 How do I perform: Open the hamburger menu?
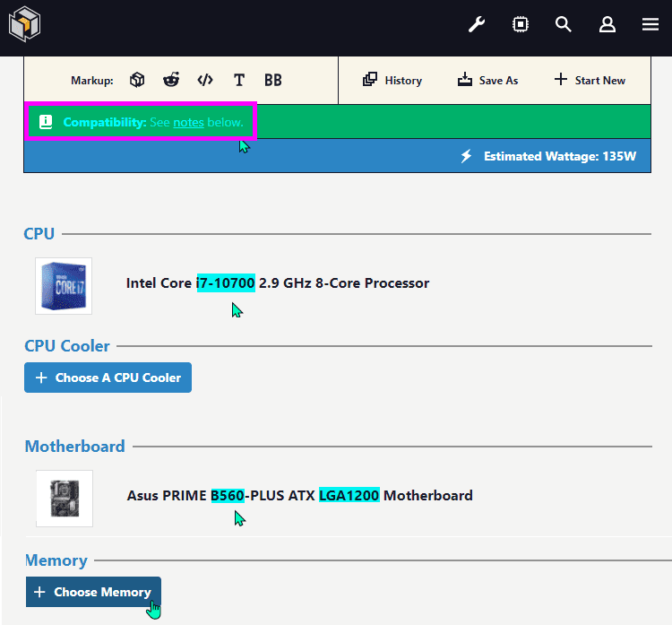(x=650, y=24)
